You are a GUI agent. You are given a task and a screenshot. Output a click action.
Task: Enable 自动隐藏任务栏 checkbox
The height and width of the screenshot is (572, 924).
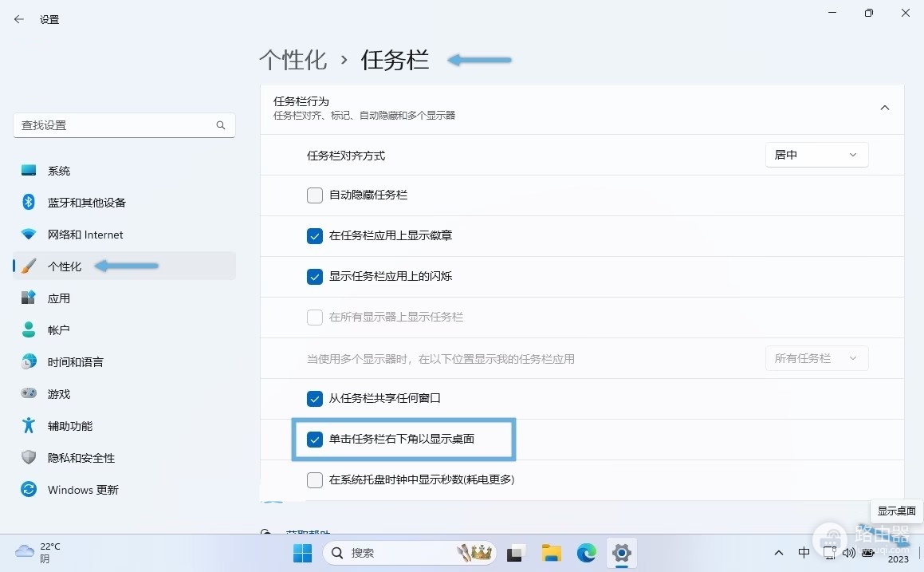pos(315,195)
